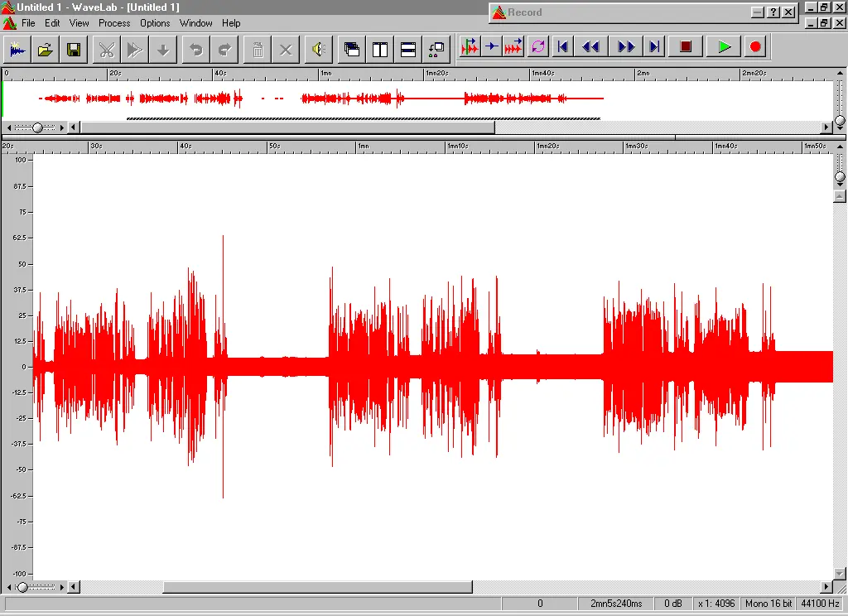This screenshot has width=848, height=616.
Task: Click the main scrollbar right arrow
Action: (x=826, y=587)
